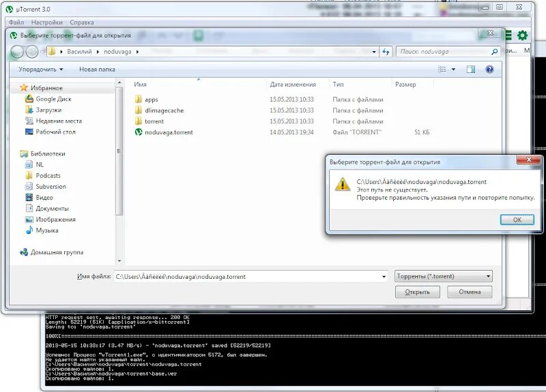Click the Документы library icon

(29, 209)
